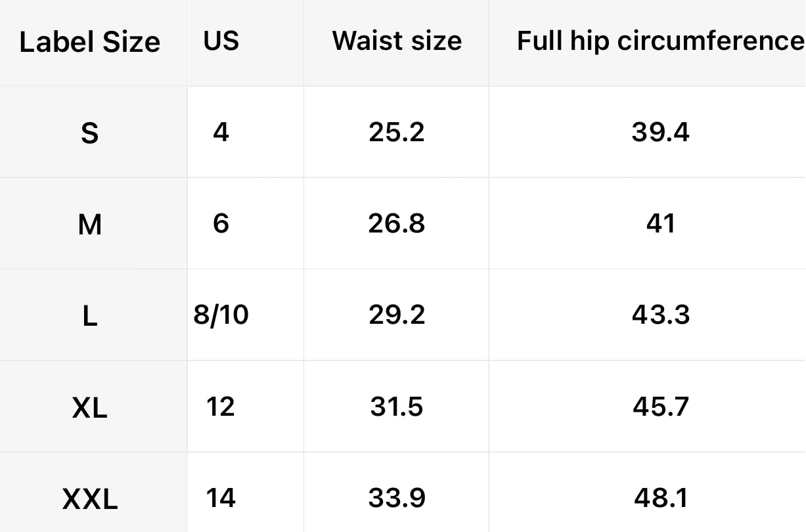The width and height of the screenshot is (806, 532).
Task: Select US size 8/10 cell
Action: pos(221,315)
